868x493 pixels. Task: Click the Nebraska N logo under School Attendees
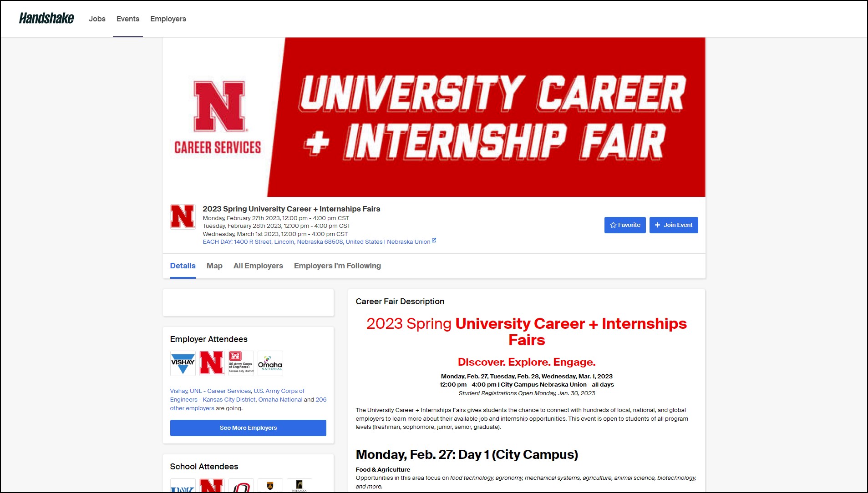pos(212,486)
